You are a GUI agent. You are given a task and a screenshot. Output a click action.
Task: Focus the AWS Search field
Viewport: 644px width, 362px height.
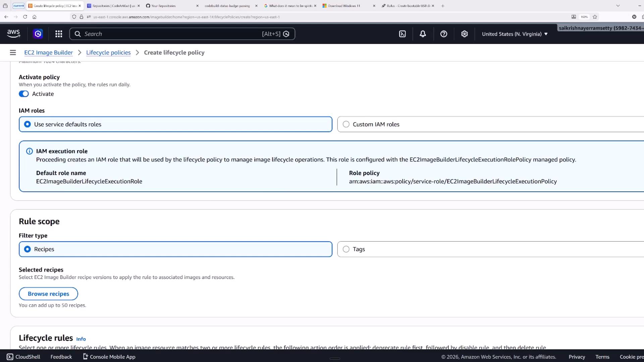tap(182, 34)
